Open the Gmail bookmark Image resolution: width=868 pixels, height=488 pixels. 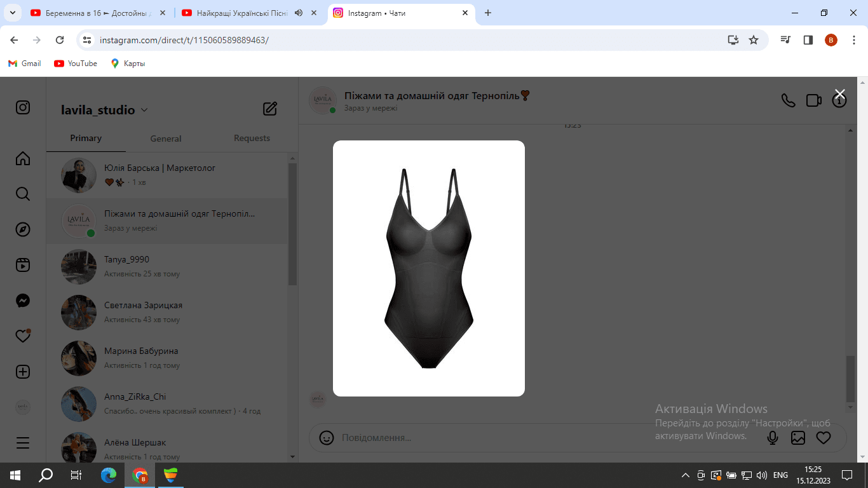pyautogui.click(x=24, y=64)
